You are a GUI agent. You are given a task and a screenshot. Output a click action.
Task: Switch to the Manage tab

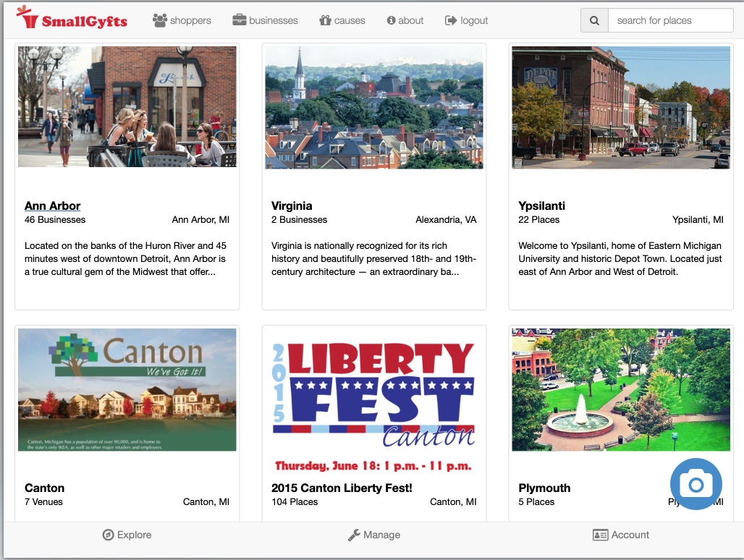tap(374, 535)
